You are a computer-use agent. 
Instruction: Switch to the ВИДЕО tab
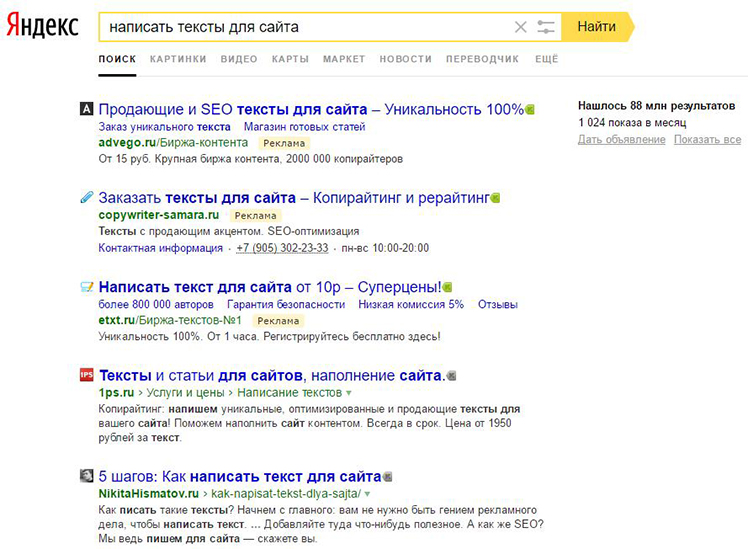(x=239, y=59)
